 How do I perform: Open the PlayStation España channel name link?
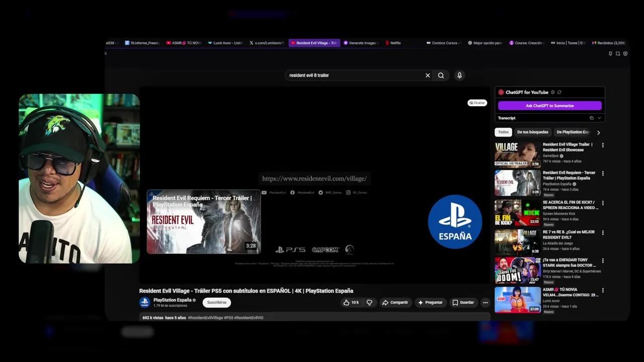coord(172,300)
